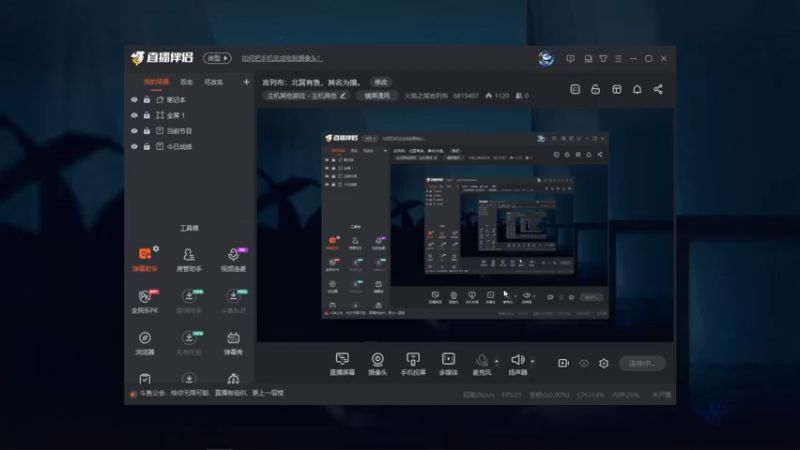800x450 pixels.
Task: Open the 全民乐PK tool
Action: [145, 301]
